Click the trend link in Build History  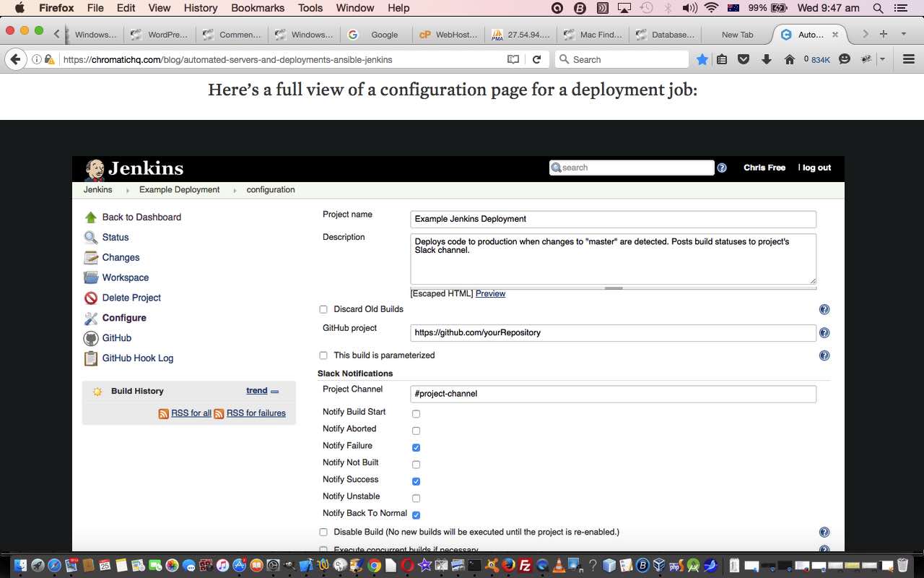[256, 391]
